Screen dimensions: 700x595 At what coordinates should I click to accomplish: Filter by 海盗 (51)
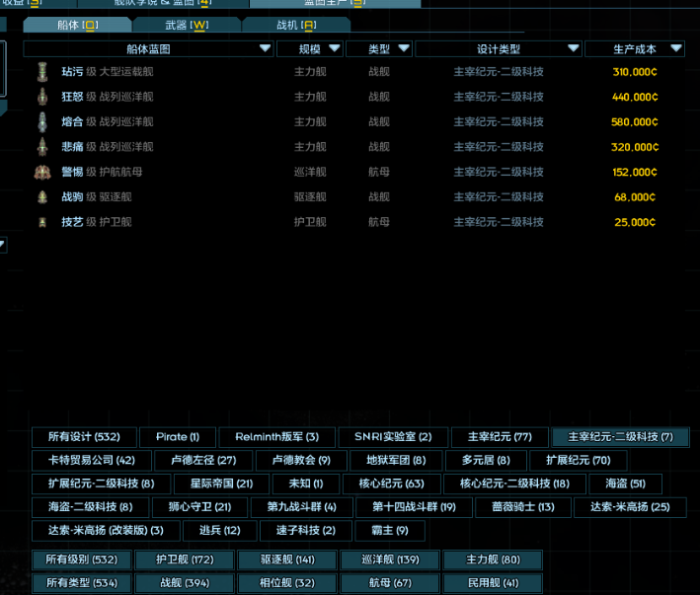click(x=625, y=483)
